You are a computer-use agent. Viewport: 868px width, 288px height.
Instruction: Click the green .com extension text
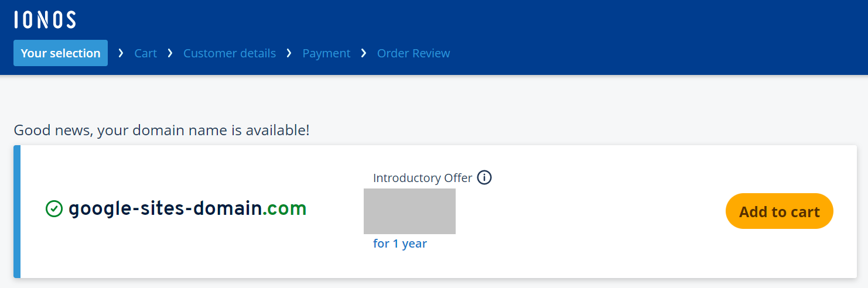click(285, 208)
